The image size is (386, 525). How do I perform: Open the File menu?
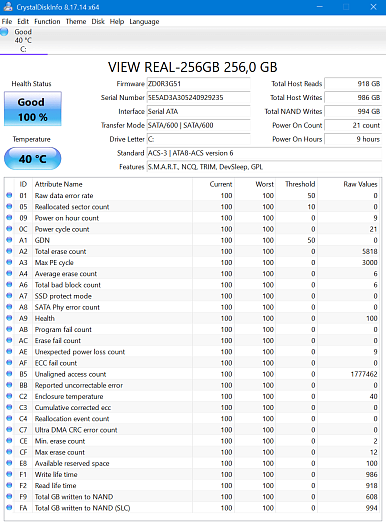click(x=7, y=21)
